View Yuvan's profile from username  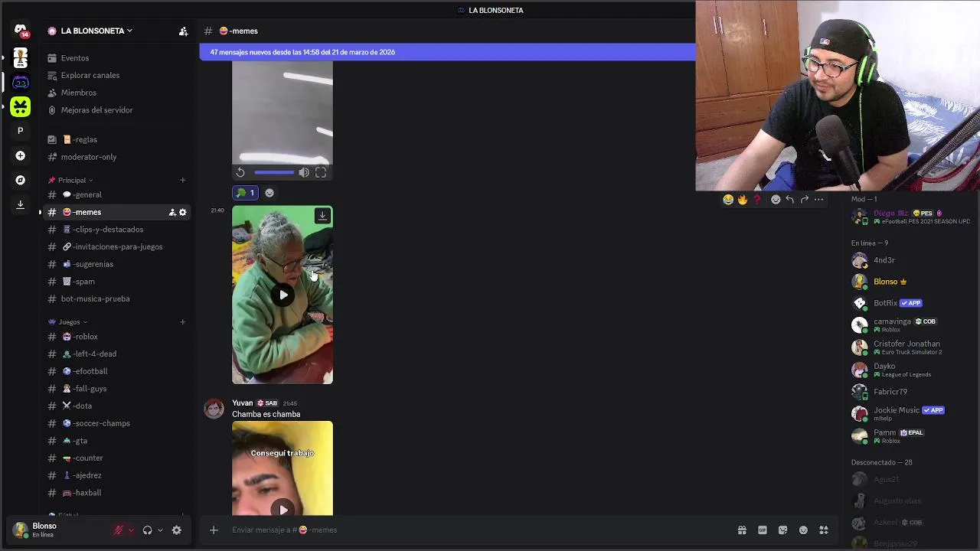[242, 403]
